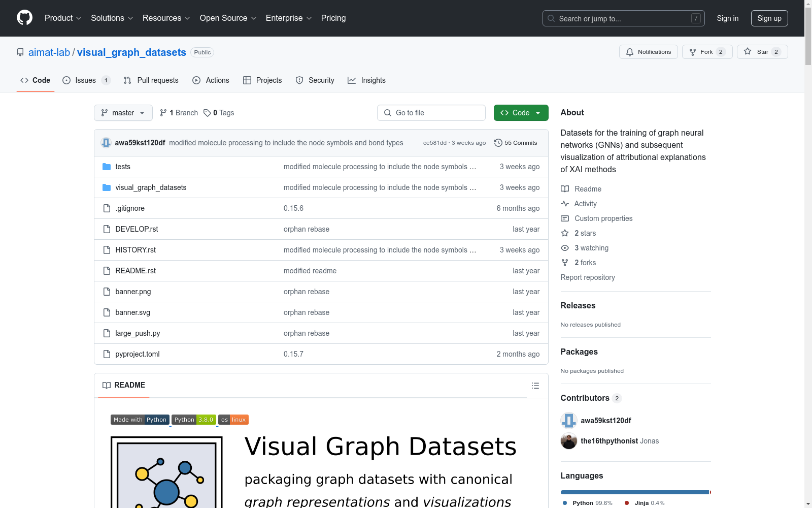Switch to the Security tab

(315, 80)
